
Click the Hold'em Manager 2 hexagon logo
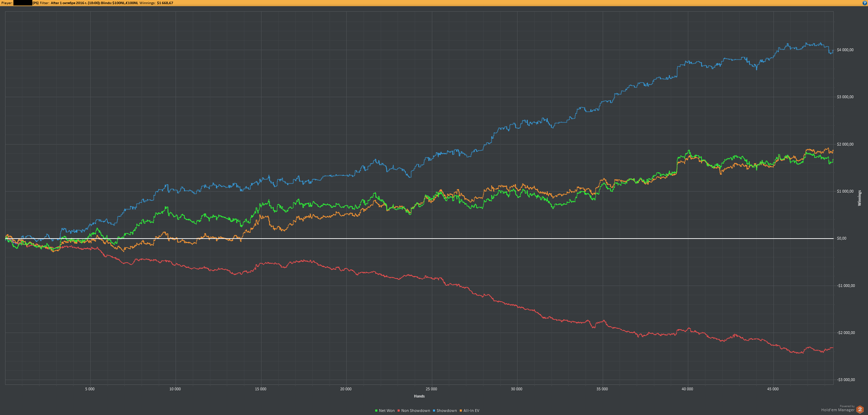click(x=860, y=409)
